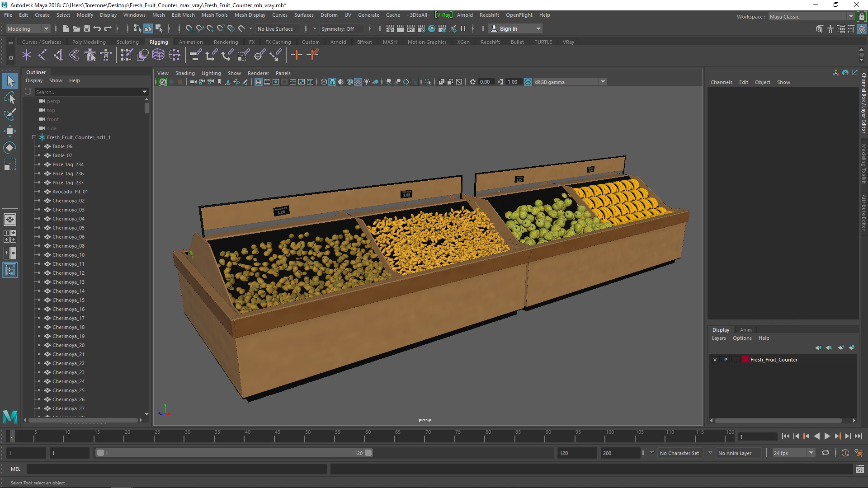Expand Fresh_Fruit_Counter_ncl1_1 hierarchy

tap(33, 137)
